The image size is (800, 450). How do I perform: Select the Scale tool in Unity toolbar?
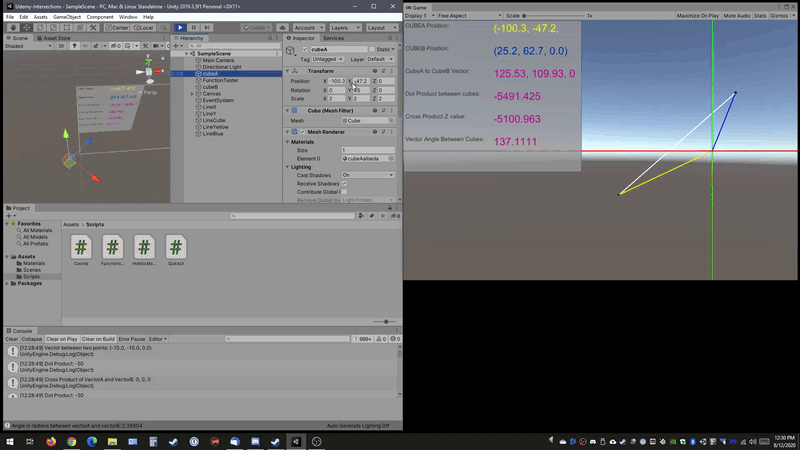53,28
